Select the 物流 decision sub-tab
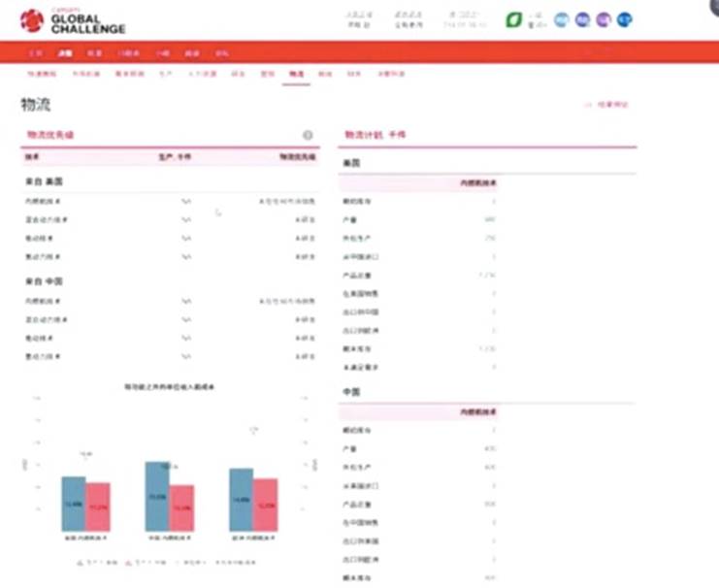The height and width of the screenshot is (588, 719). click(296, 74)
